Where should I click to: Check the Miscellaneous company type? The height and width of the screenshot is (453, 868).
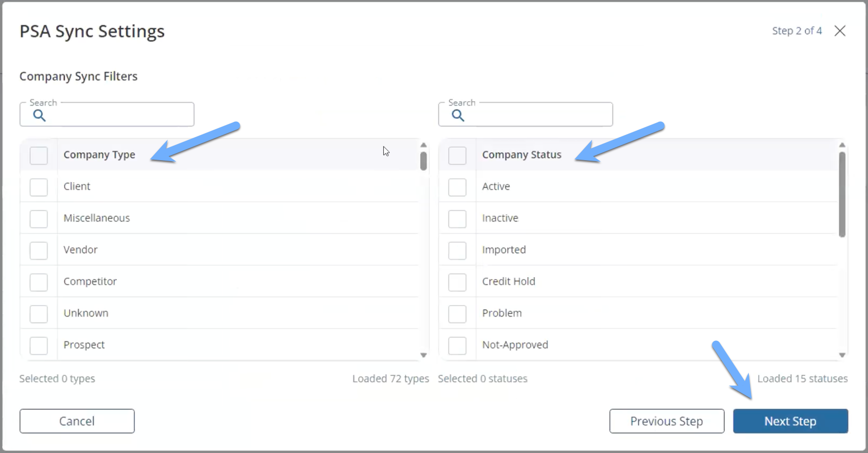pyautogui.click(x=38, y=219)
